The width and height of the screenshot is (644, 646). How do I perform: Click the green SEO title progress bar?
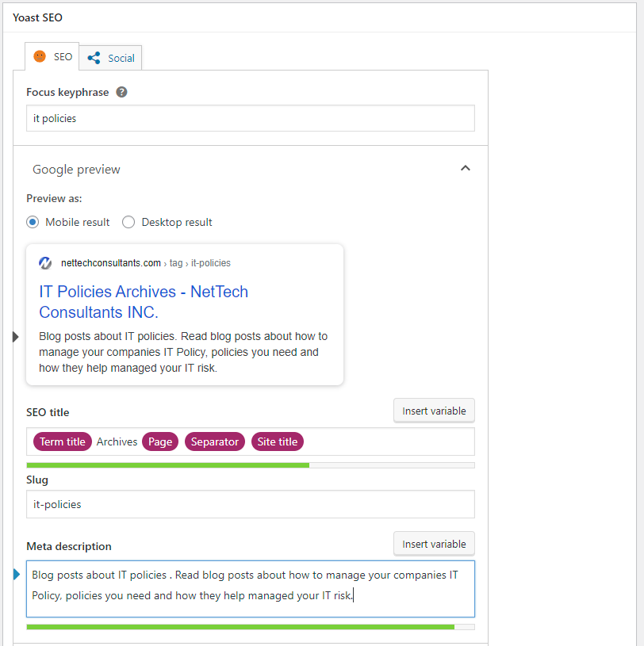click(167, 465)
